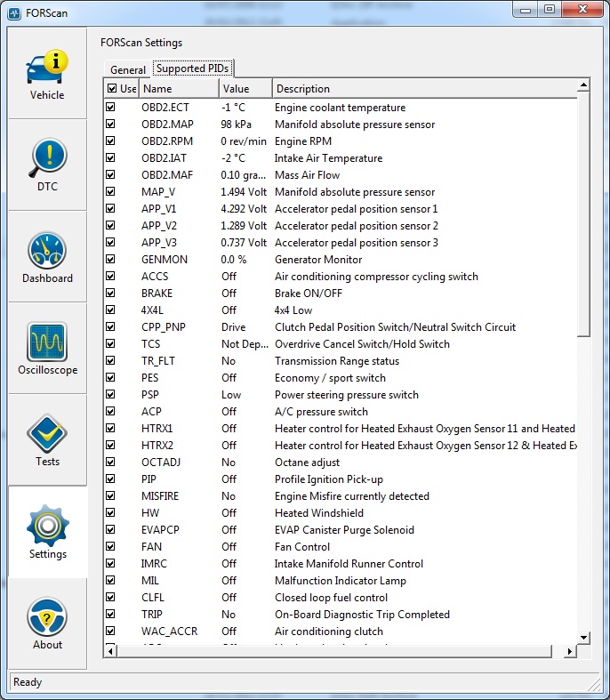Close the FORScan window
Viewport: 610px width, 700px height.
(582, 10)
